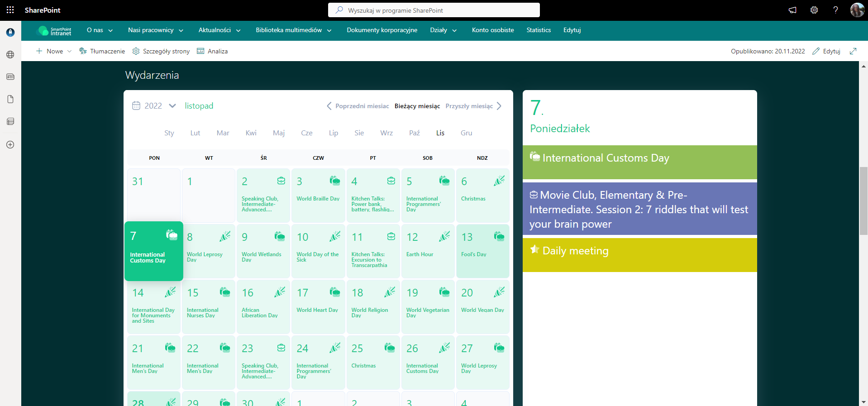Expand the O nas menu
This screenshot has width=868, height=406.
[100, 30]
